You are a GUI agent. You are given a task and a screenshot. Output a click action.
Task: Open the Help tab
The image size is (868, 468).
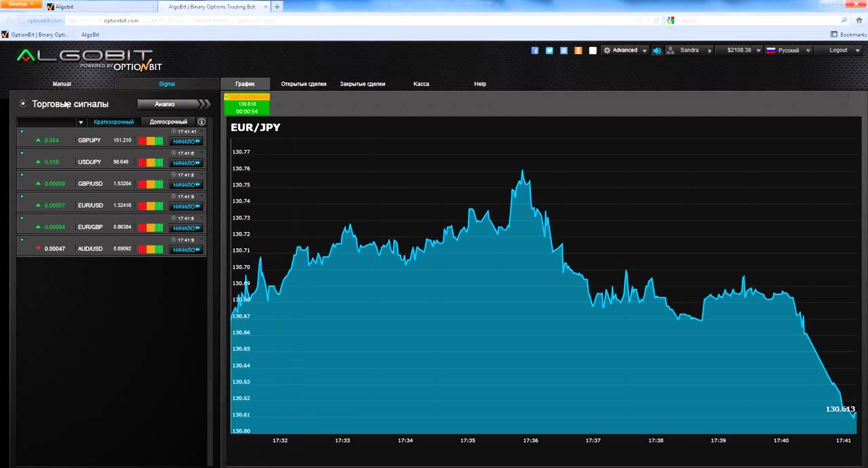coord(480,84)
